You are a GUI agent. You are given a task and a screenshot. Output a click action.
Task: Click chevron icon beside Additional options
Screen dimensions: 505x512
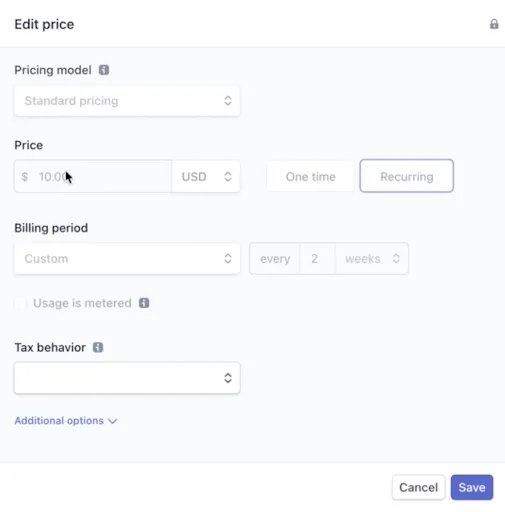click(113, 421)
